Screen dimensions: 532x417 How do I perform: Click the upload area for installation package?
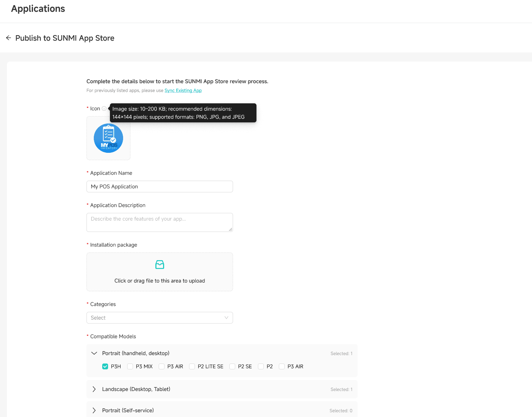click(160, 272)
